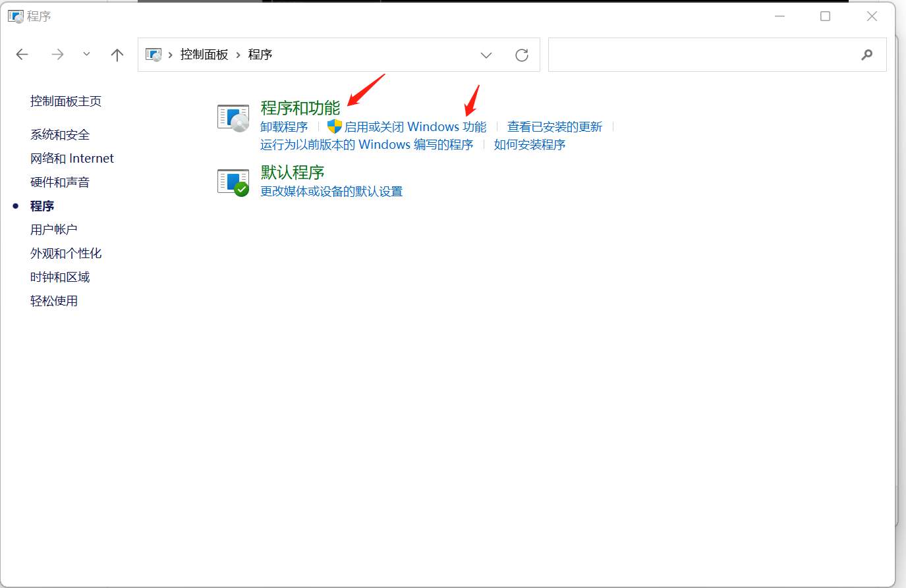The image size is (906, 588).
Task: Maximize the 程序 window
Action: click(x=826, y=16)
